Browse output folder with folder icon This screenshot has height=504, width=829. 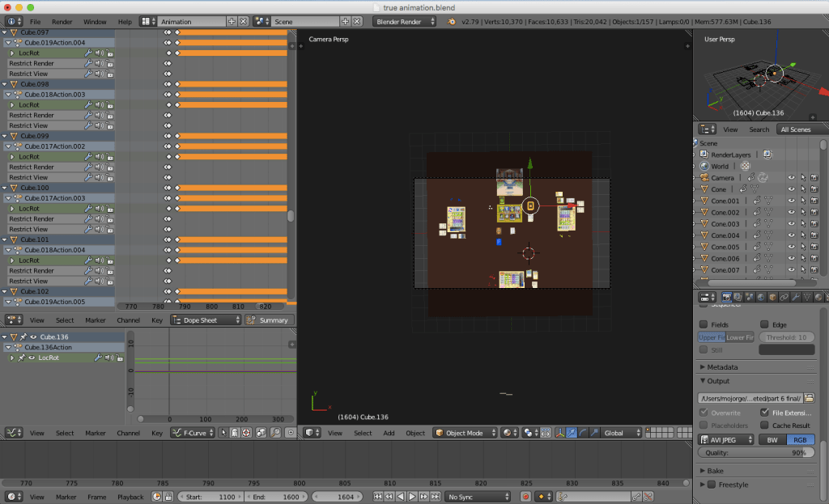pyautogui.click(x=809, y=398)
